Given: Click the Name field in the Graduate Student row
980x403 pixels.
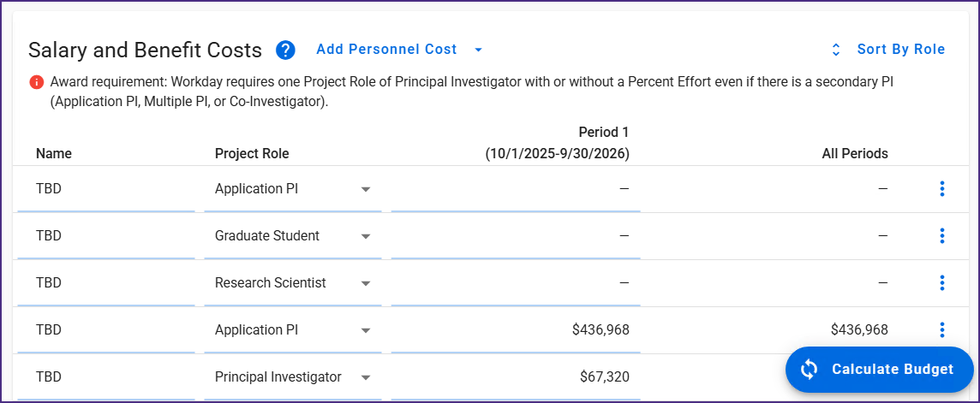Looking at the screenshot, I should [105, 236].
